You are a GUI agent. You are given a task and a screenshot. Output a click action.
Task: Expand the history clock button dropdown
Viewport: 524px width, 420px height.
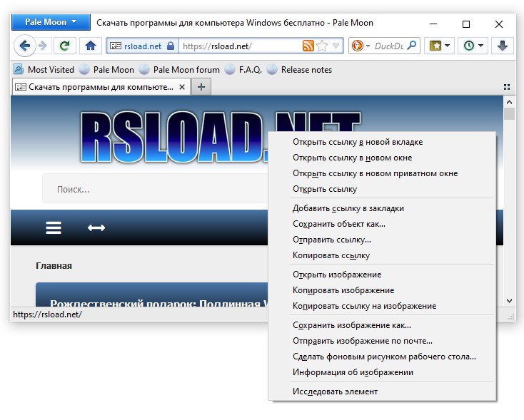tap(480, 46)
